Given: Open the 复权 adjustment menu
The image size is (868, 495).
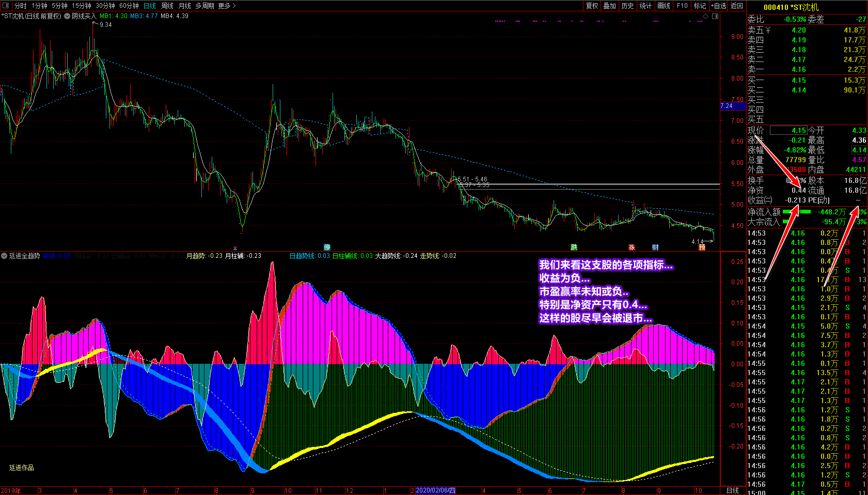Looking at the screenshot, I should [x=592, y=6].
